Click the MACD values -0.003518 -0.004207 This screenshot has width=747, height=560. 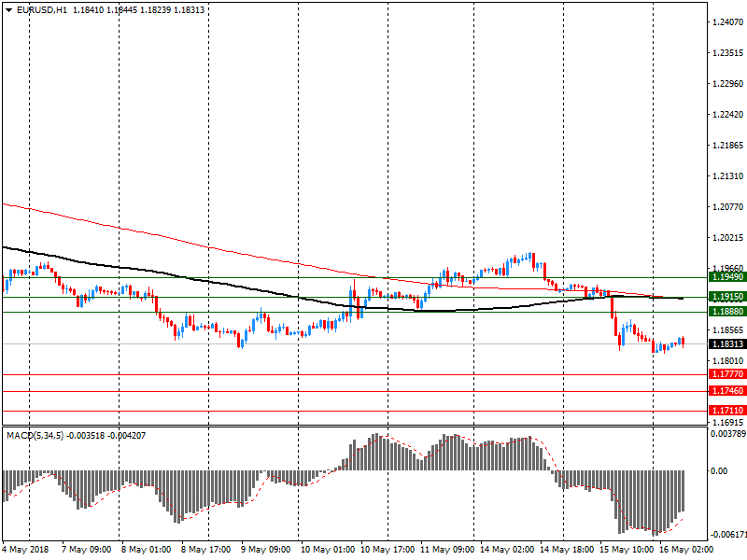106,436
